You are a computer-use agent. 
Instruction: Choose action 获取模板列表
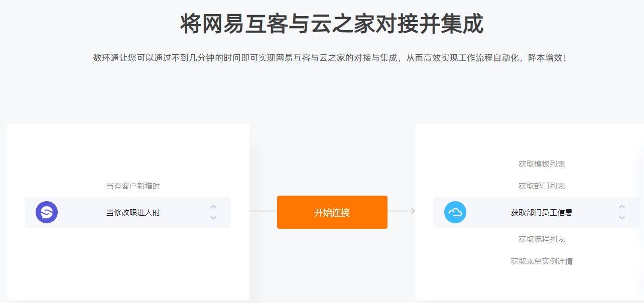pyautogui.click(x=542, y=164)
